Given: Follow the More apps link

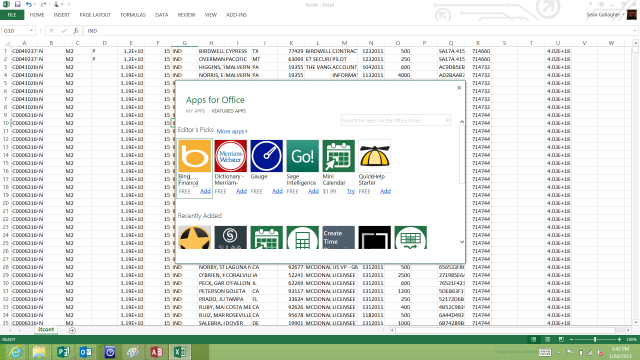Looking at the screenshot, I should click(x=232, y=131).
